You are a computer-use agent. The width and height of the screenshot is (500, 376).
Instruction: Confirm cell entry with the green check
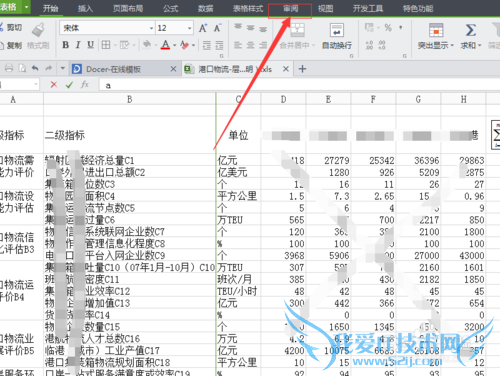point(69,85)
